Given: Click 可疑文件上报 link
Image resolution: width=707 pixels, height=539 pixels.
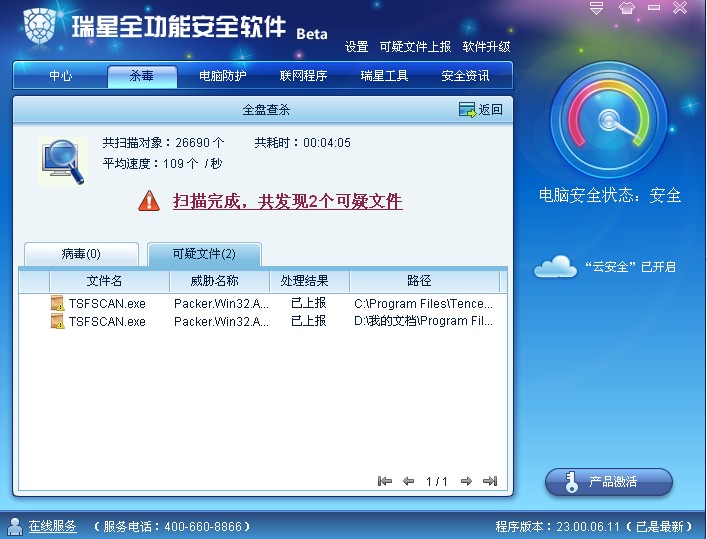Looking at the screenshot, I should click(x=415, y=46).
